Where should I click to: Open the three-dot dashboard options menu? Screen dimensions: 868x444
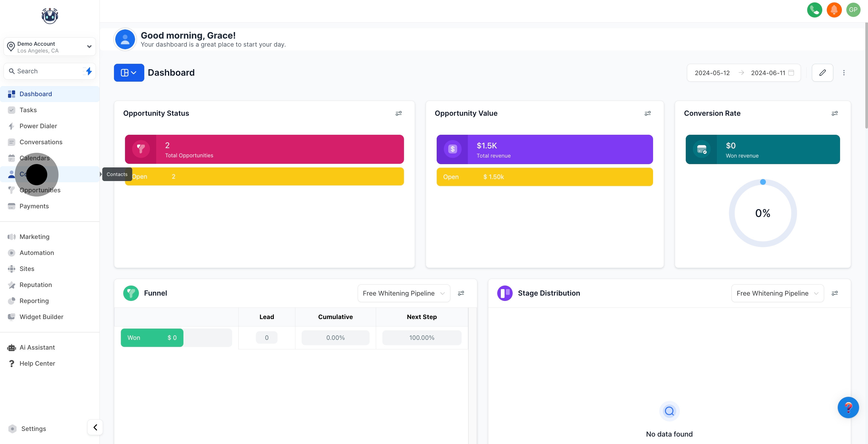pos(844,73)
